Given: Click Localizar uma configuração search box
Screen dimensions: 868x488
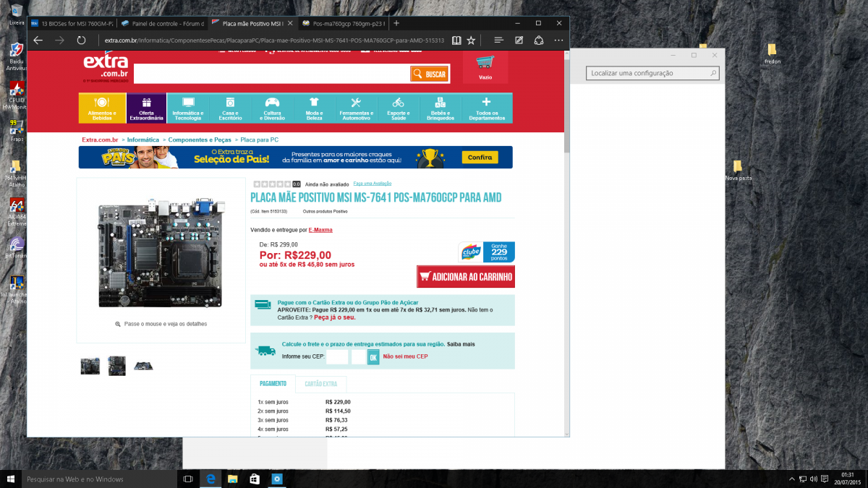Looking at the screenshot, I should pos(652,73).
